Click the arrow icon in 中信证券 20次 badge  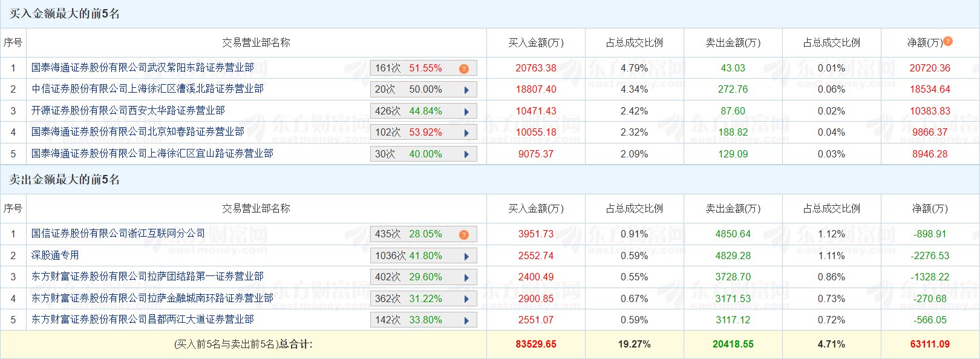[x=466, y=90]
